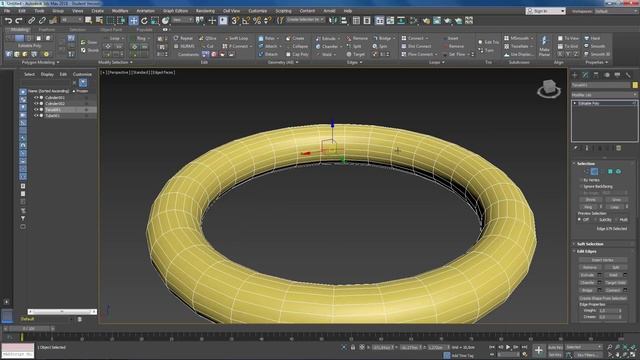Toggle visibility eye of Cylinder002

(36, 104)
